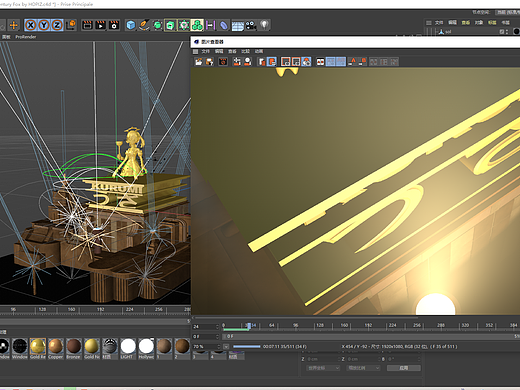Click the coordinate system cube icon
The width and height of the screenshot is (520, 390).
[x=71, y=25]
